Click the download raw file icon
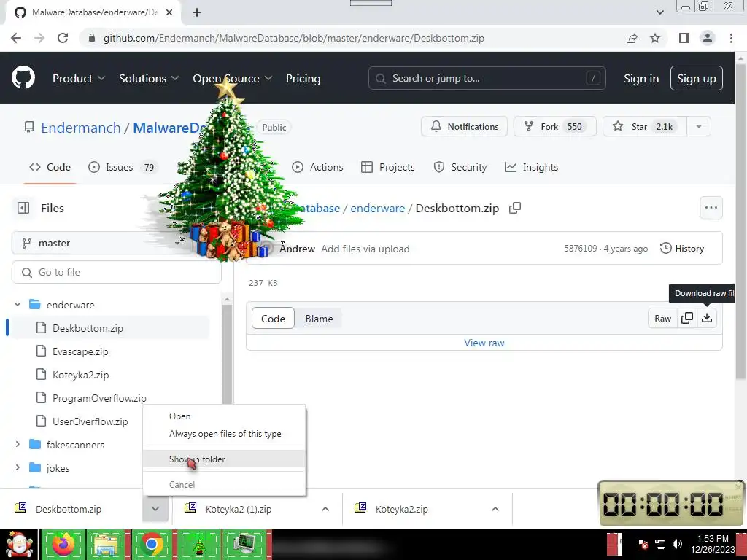 707,318
